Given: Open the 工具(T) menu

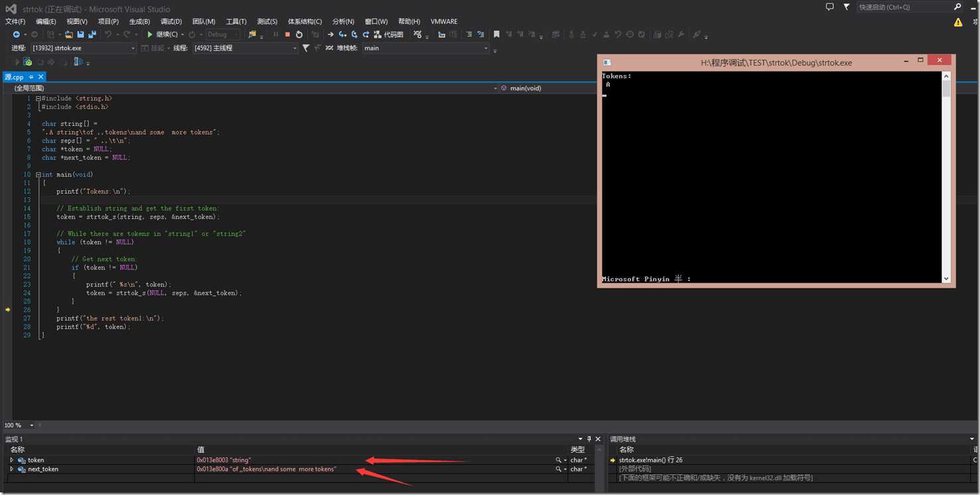Looking at the screenshot, I should 236,22.
